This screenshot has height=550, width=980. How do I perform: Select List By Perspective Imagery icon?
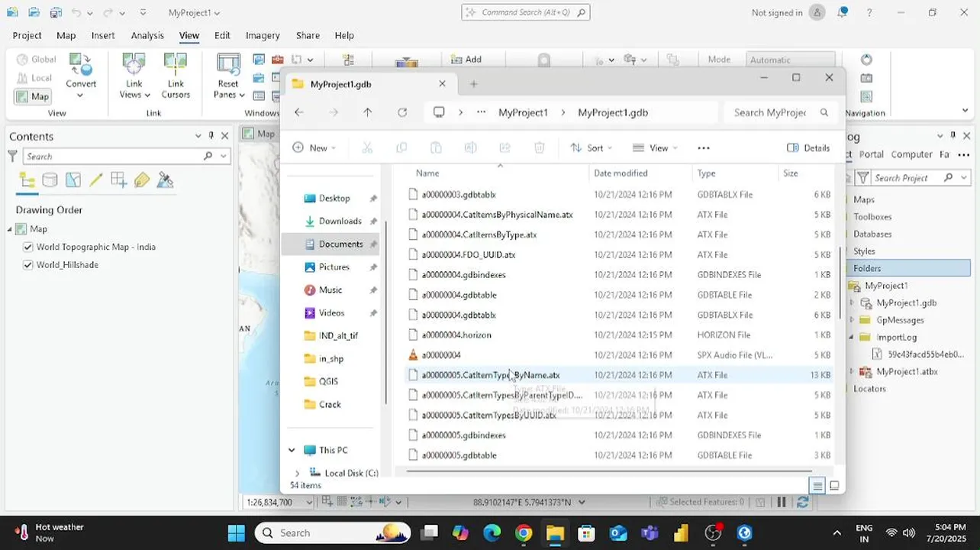165,180
